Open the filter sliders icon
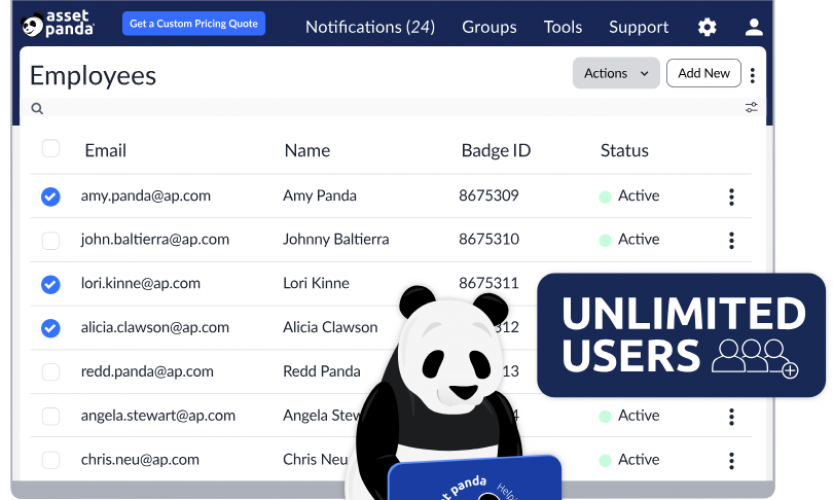This screenshot has height=500, width=833. pos(751,107)
